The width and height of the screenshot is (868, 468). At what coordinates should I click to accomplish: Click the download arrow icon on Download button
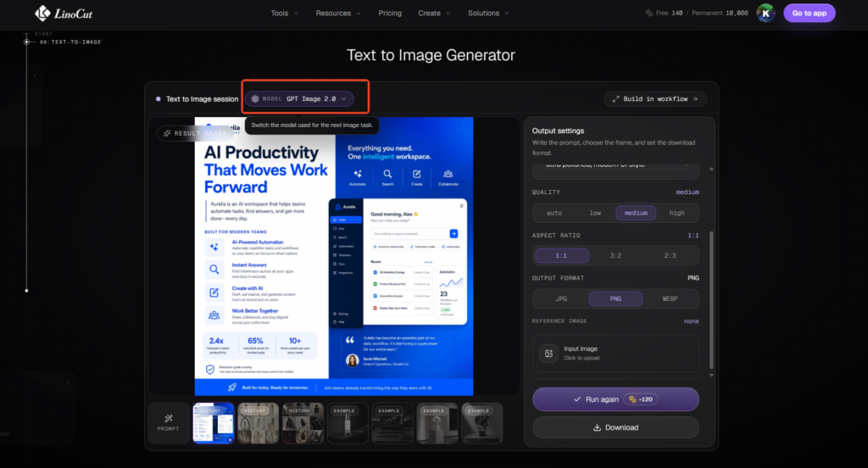(x=597, y=427)
